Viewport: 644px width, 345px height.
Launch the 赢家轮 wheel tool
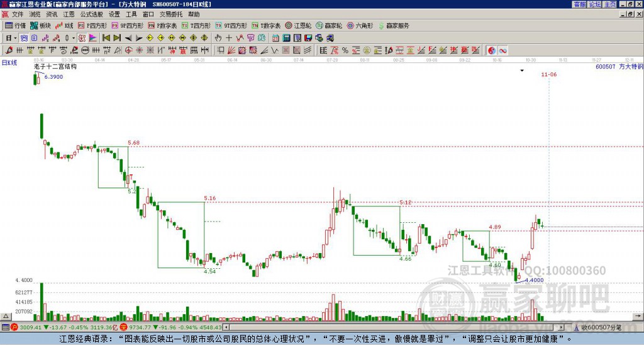[x=329, y=25]
